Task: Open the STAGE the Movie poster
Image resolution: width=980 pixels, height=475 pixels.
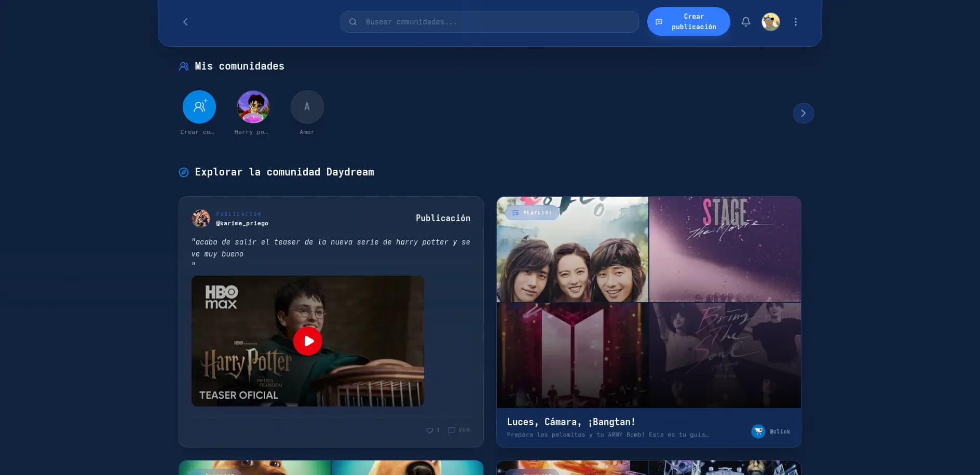Action: 725,249
